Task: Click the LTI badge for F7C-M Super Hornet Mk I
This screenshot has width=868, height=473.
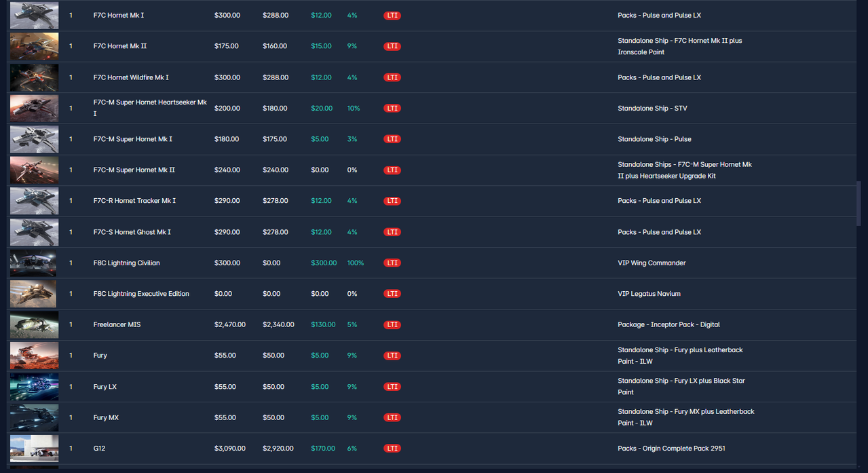Action: [x=392, y=139]
